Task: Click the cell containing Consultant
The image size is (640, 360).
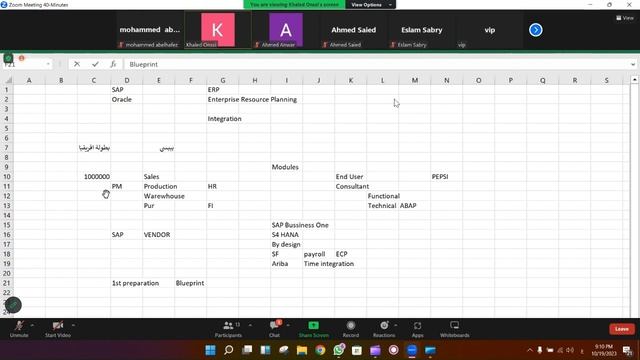Action: [x=352, y=186]
